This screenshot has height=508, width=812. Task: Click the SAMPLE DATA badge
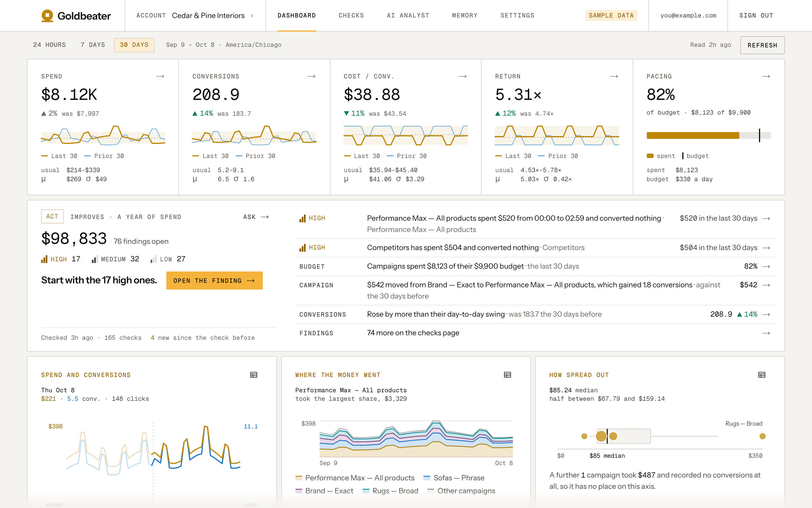point(611,16)
